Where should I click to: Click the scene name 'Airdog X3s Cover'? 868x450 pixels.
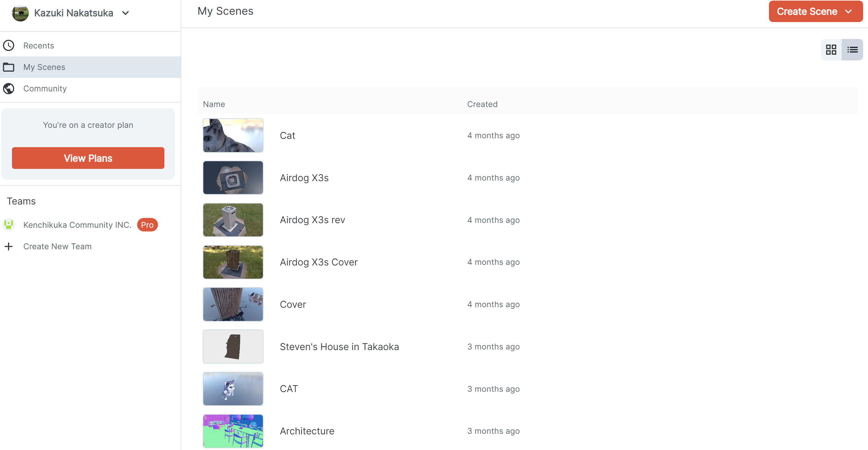[x=318, y=262]
